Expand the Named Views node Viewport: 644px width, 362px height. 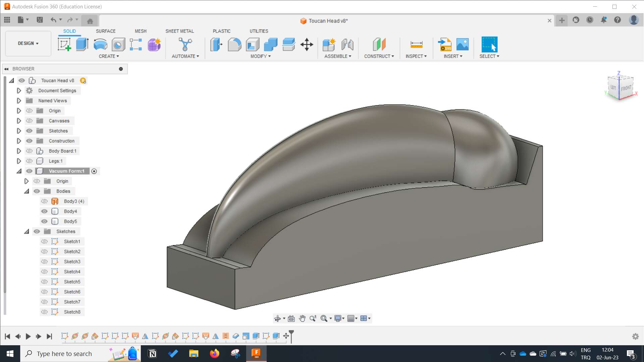click(x=19, y=101)
